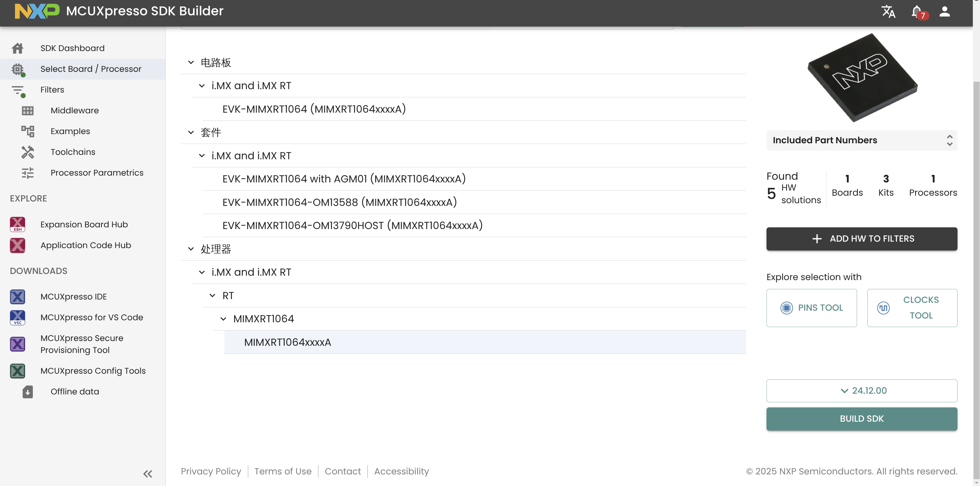
Task: Open the user account icon
Action: [x=945, y=12]
